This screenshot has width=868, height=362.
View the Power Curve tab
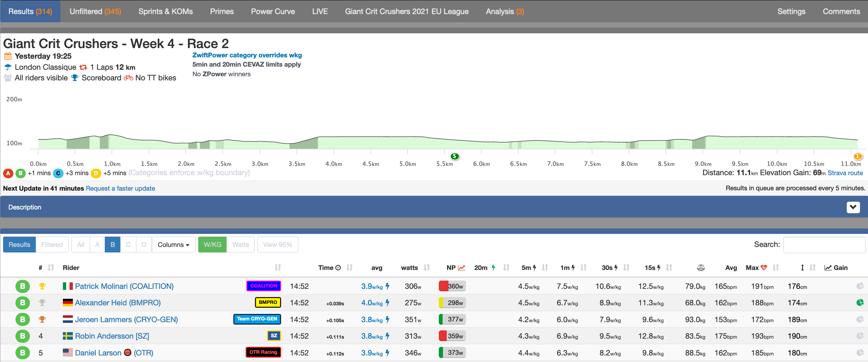pyautogui.click(x=273, y=11)
